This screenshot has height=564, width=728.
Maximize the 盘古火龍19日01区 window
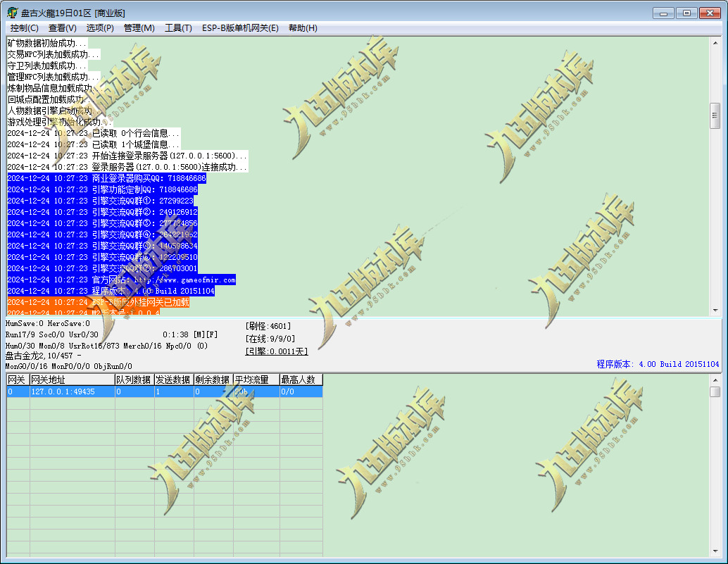686,13
